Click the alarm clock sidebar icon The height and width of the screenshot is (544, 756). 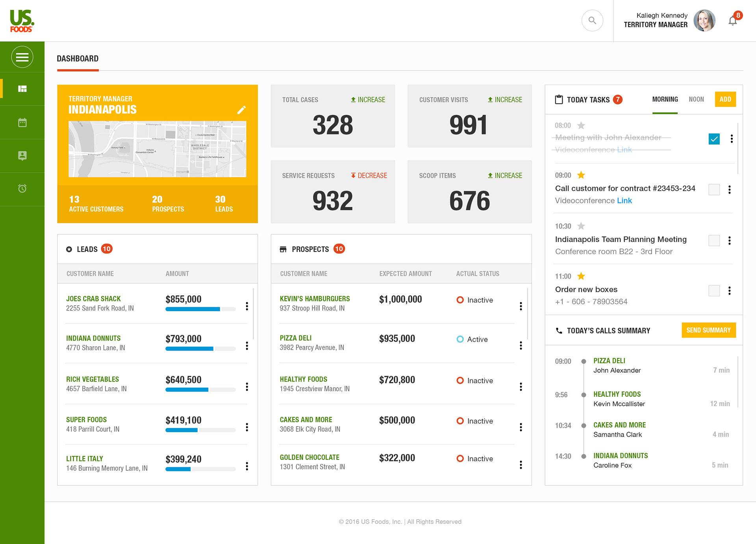tap(22, 189)
